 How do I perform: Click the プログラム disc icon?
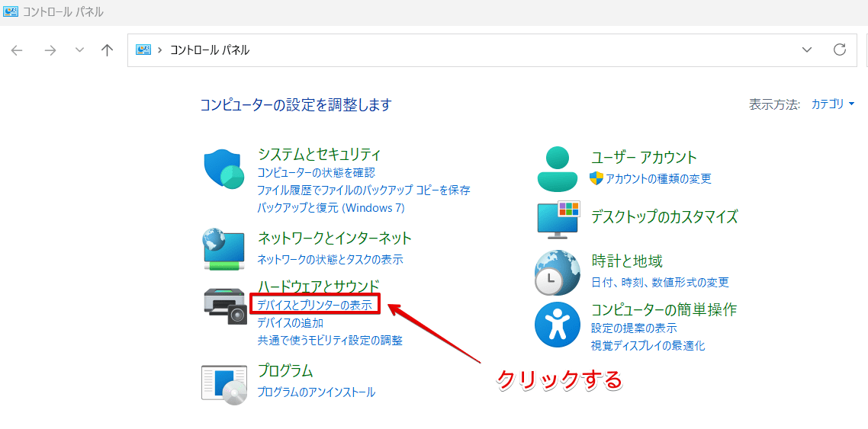(x=224, y=386)
